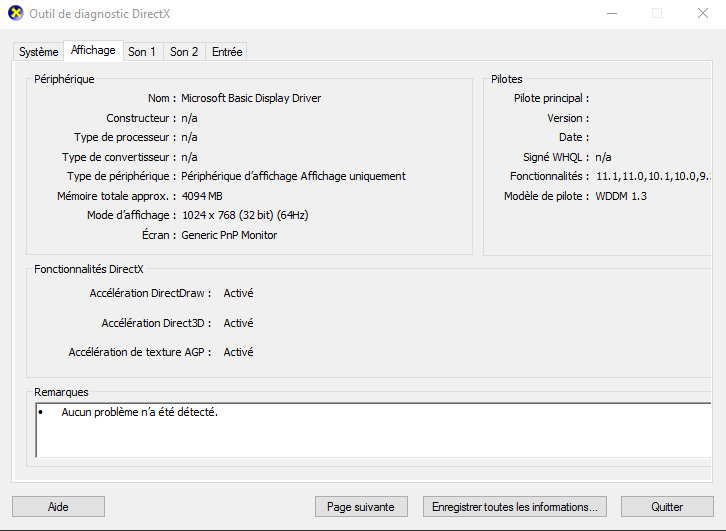
Task: Close the DirectX diagnostic window
Action: pyautogui.click(x=703, y=13)
